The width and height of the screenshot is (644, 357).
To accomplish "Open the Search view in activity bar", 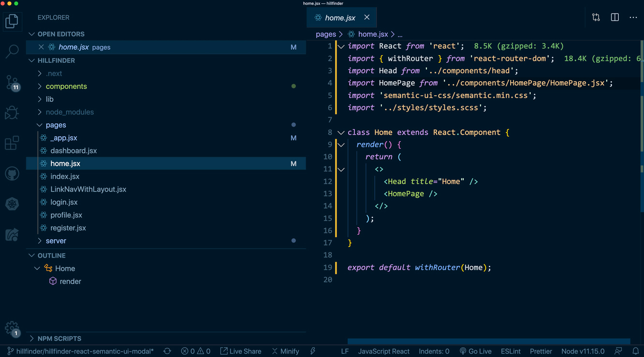I will 12,51.
